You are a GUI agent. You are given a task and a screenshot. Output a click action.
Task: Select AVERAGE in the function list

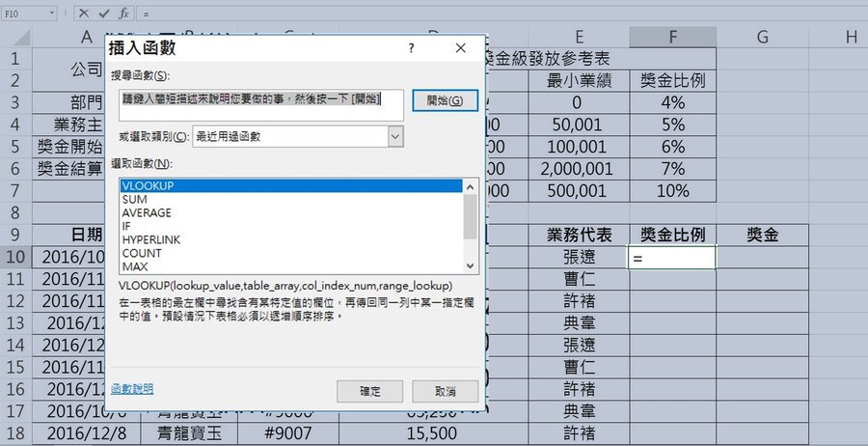pyautogui.click(x=291, y=212)
